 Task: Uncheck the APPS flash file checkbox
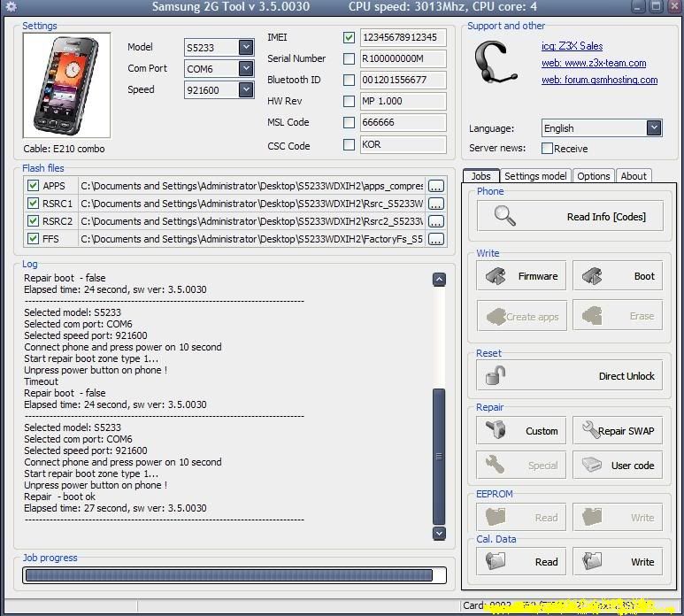pos(33,185)
